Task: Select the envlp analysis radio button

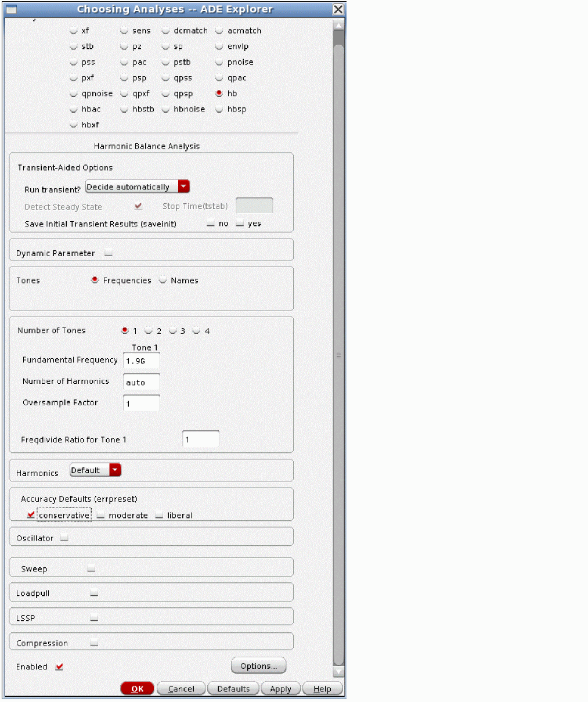Action: coord(219,46)
